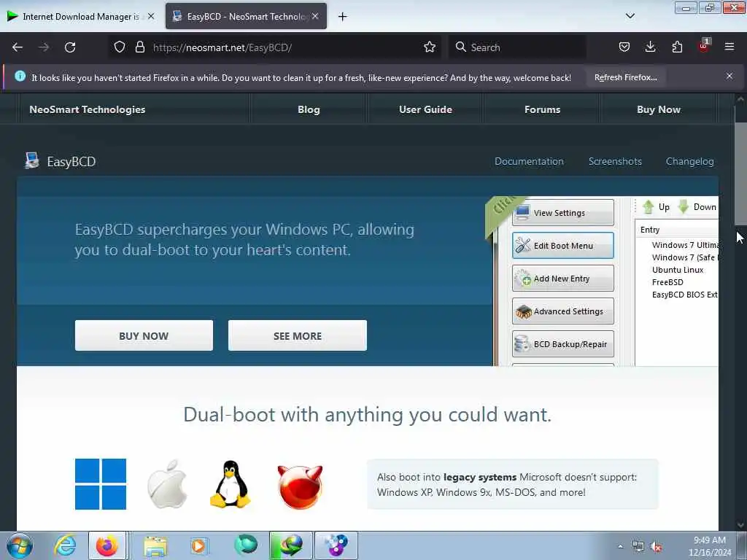The width and height of the screenshot is (747, 560).
Task: Reload the page with the refresh icon
Action: (x=70, y=47)
